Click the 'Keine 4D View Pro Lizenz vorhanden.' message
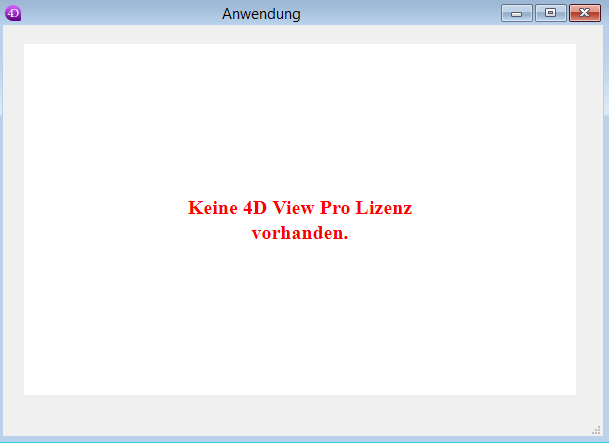This screenshot has height=443, width=609. click(x=300, y=220)
